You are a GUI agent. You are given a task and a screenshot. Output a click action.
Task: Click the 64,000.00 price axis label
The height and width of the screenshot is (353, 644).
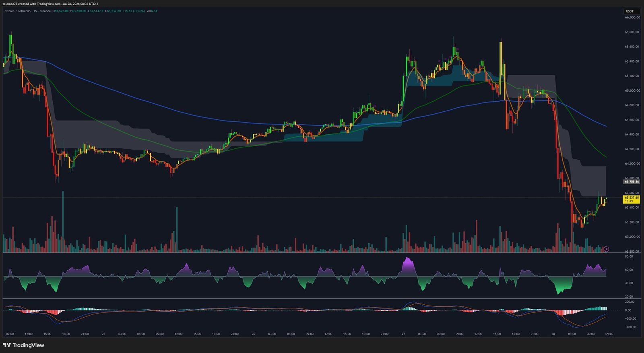[632, 164]
